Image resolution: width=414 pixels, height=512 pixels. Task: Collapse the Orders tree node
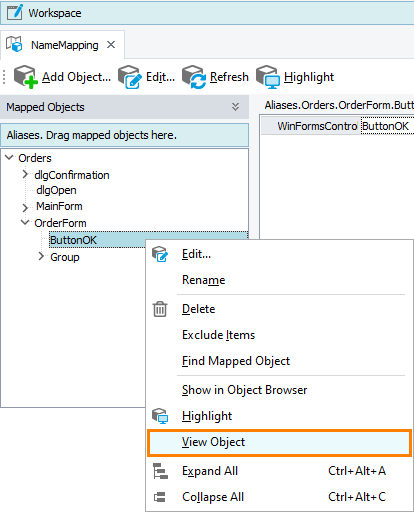[10, 157]
